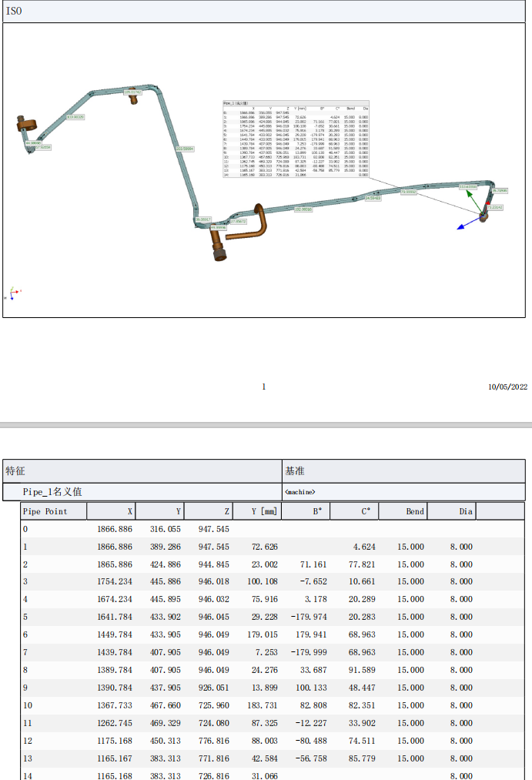The width and height of the screenshot is (532, 780).
Task: Click the XYZ axis triad icon
Action: tap(12, 293)
